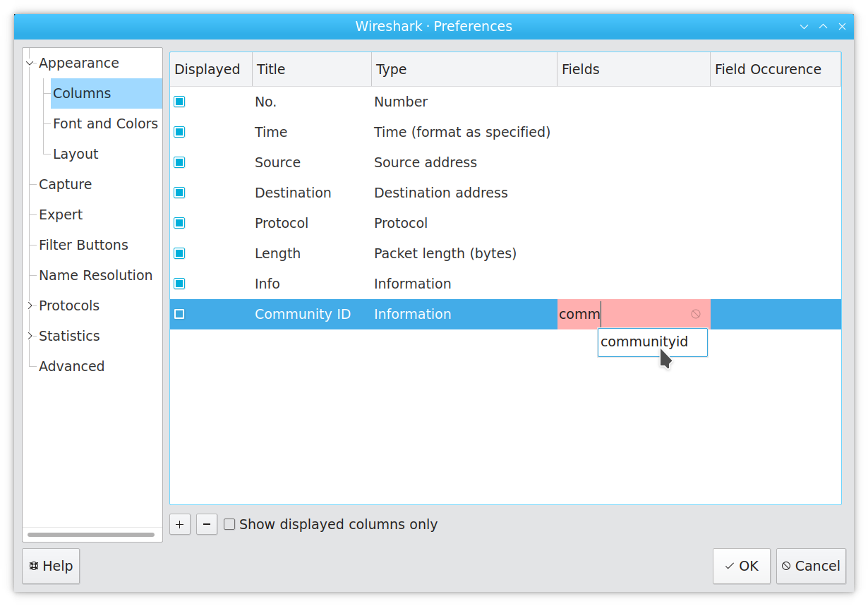Cancel the preferences dialog
The width and height of the screenshot is (868, 606).
click(811, 566)
